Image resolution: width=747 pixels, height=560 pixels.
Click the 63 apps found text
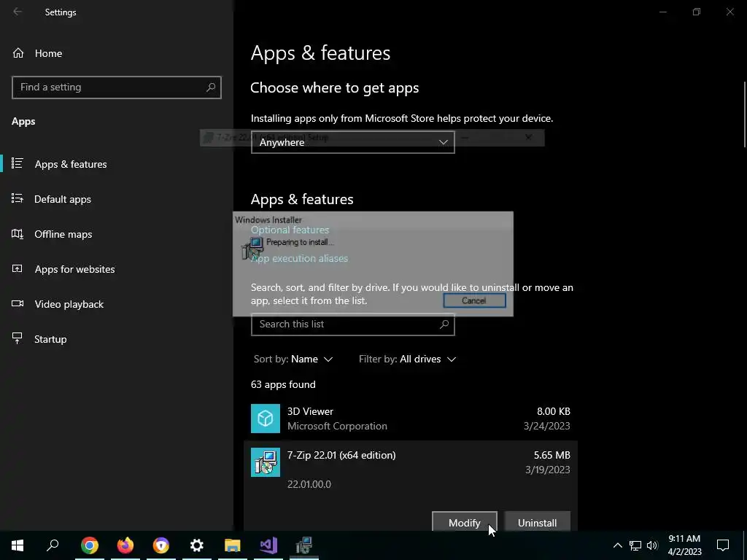pos(283,384)
